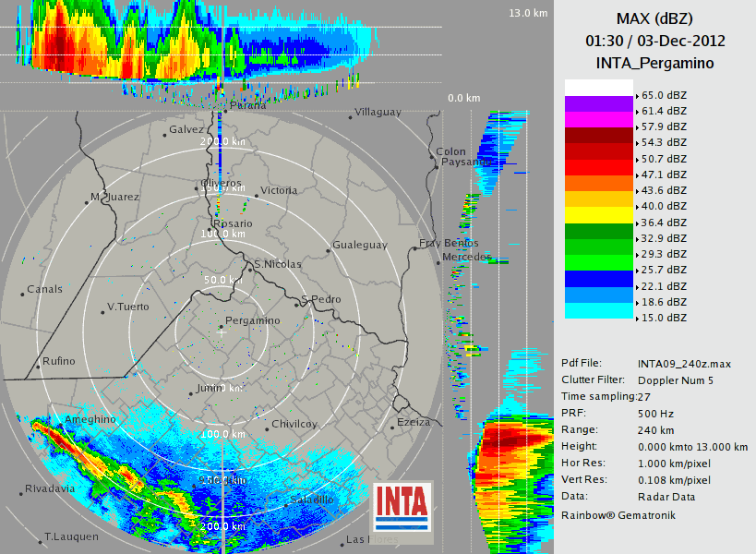Click the red echo in right side cross-section

[513, 441]
